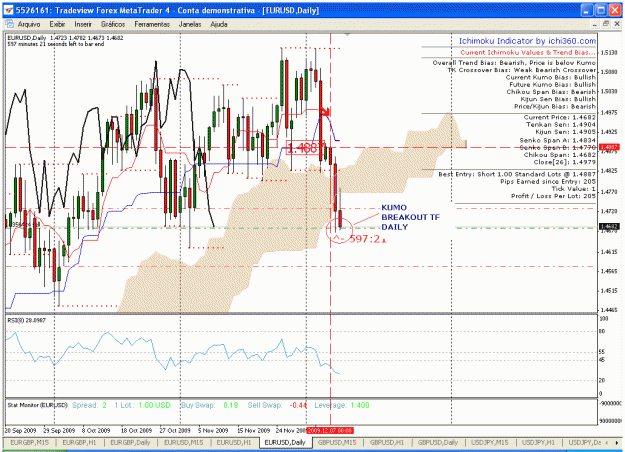Select the active EURUSD,Daily chart tab
The height and width of the screenshot is (452, 625).
pyautogui.click(x=285, y=442)
